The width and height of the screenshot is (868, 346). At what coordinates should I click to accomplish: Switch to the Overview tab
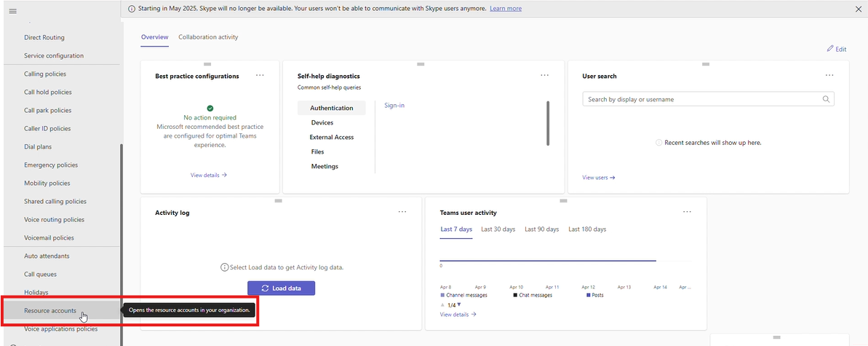[x=154, y=37]
